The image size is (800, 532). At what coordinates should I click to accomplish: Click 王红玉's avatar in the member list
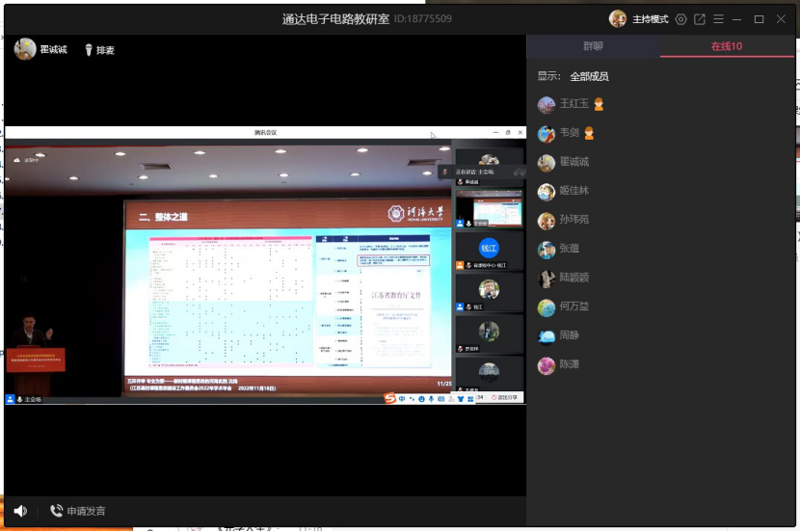(546, 104)
